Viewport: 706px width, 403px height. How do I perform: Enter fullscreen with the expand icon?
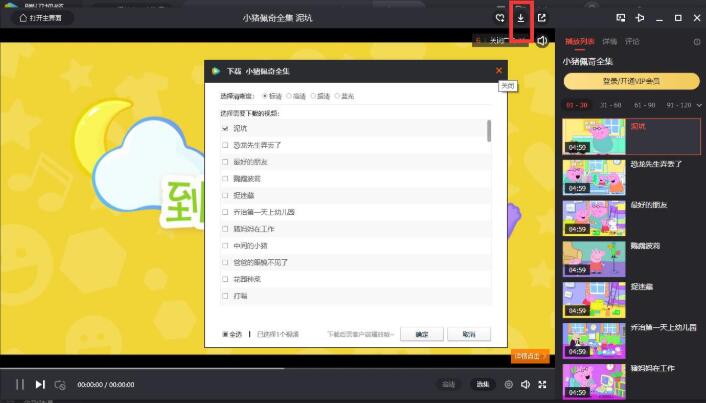coord(543,385)
